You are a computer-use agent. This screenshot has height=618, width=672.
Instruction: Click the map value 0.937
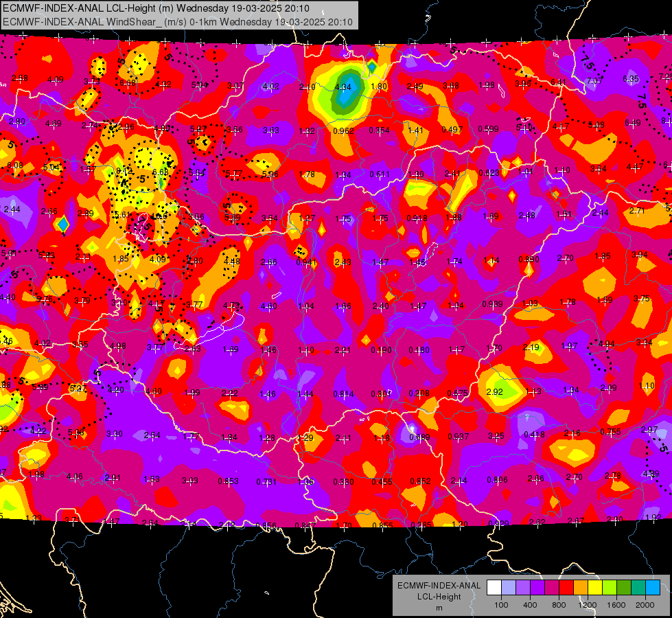click(x=458, y=437)
